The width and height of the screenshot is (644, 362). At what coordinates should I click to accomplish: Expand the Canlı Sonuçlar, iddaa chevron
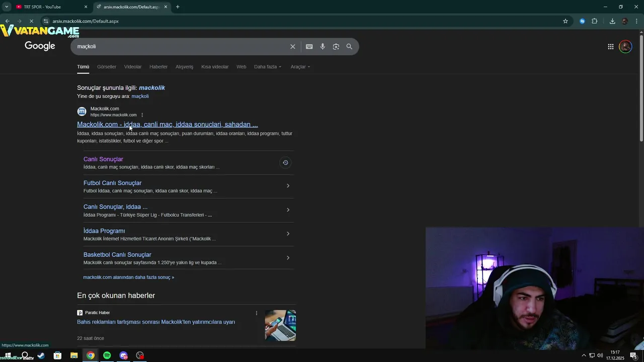288,210
